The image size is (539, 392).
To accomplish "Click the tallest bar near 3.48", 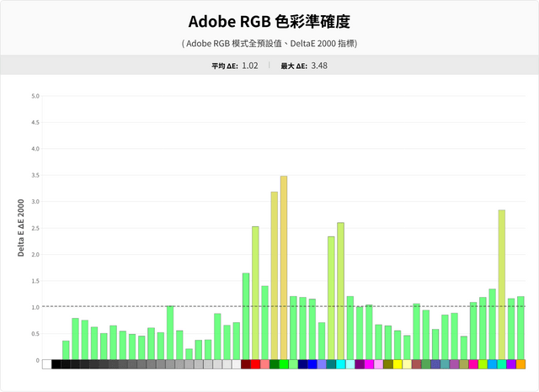I will coord(284,268).
